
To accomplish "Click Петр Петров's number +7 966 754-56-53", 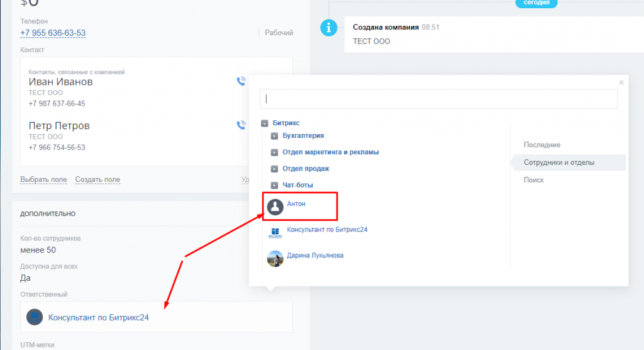I will point(57,147).
